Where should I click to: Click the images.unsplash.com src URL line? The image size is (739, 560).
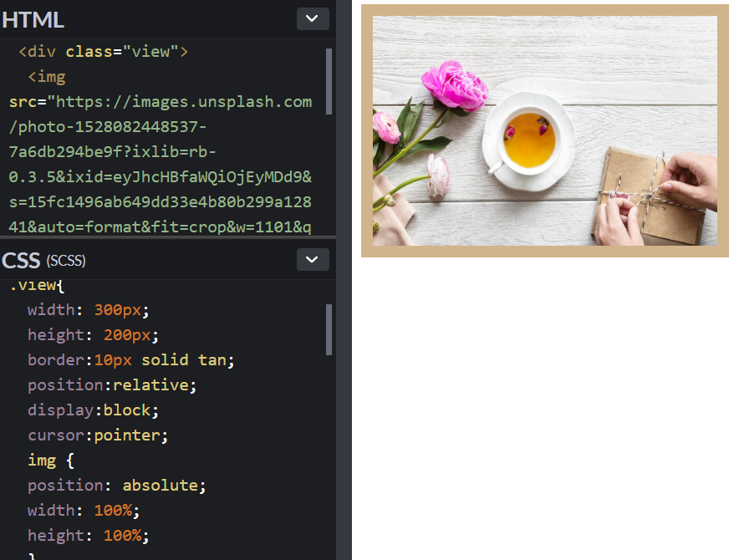tap(161, 102)
